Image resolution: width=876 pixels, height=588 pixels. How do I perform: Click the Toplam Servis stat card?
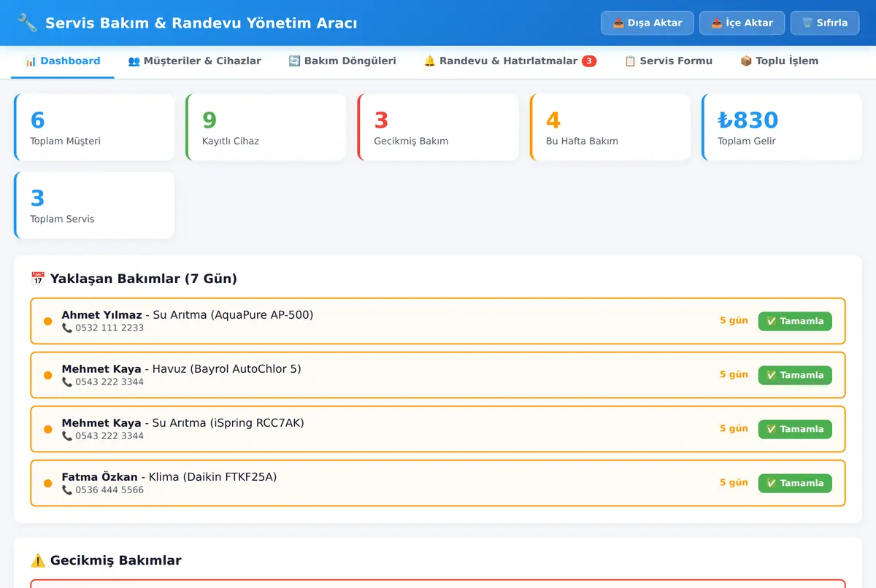[94, 205]
